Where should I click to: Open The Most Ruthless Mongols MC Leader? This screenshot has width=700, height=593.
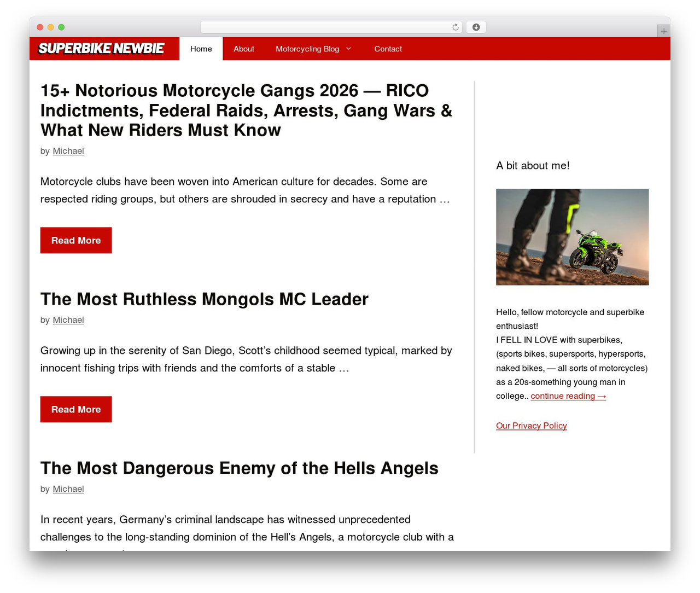point(205,299)
